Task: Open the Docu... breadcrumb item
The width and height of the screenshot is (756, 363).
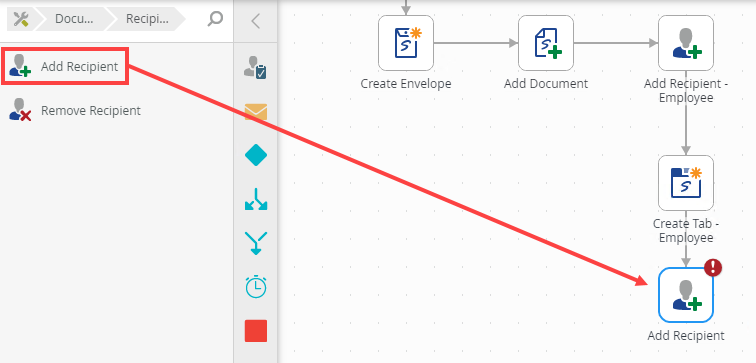Action: (74, 19)
